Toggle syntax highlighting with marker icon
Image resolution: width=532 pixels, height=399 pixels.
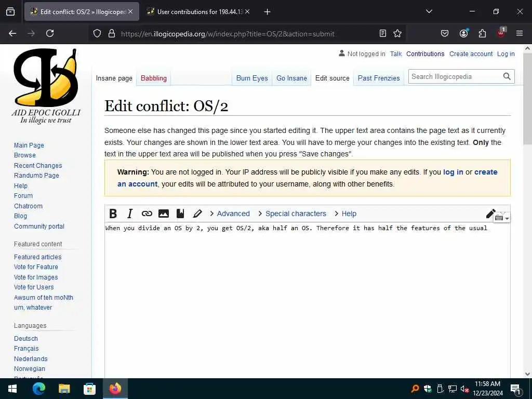point(197,214)
